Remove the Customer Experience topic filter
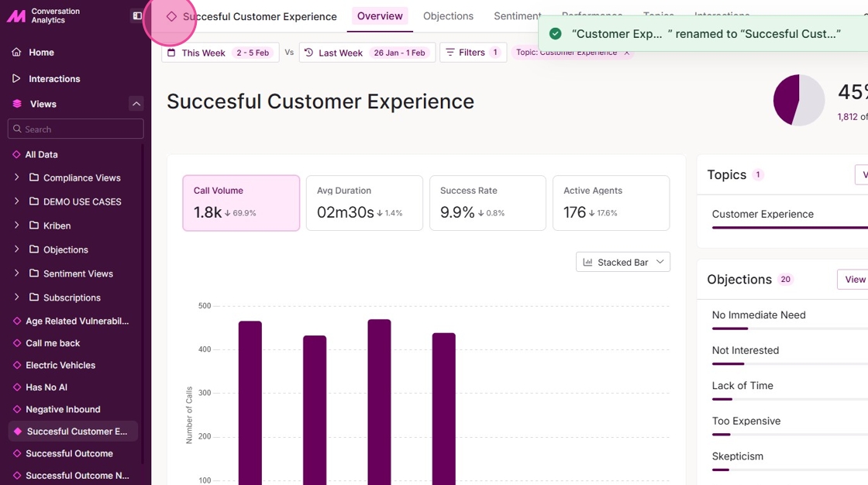The height and width of the screenshot is (485, 868). click(627, 53)
